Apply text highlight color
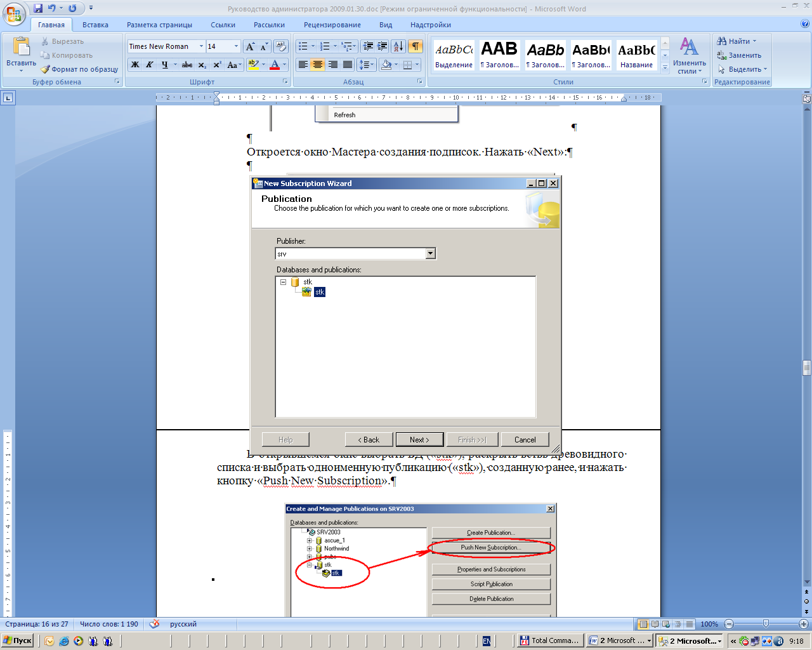Viewport: 812px width, 650px height. pyautogui.click(x=253, y=65)
